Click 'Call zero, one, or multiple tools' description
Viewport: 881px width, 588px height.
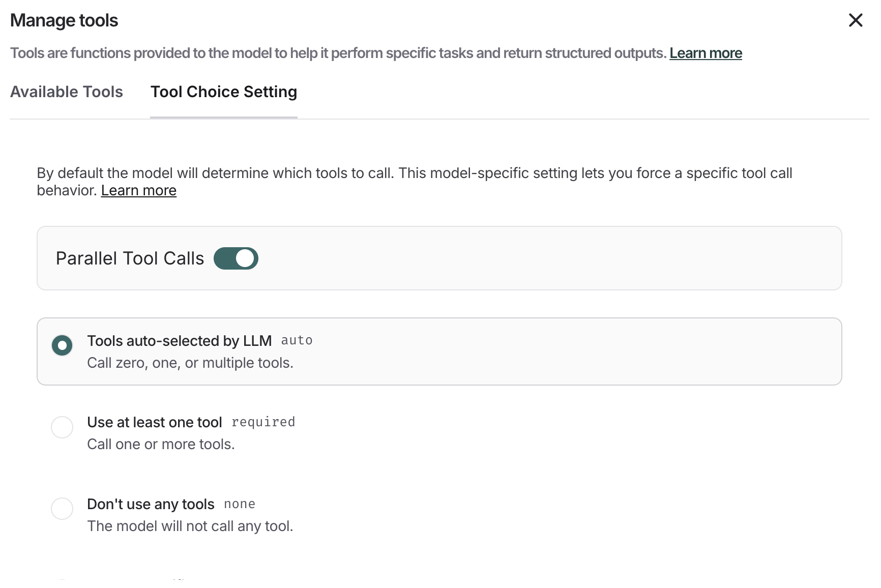click(x=190, y=363)
